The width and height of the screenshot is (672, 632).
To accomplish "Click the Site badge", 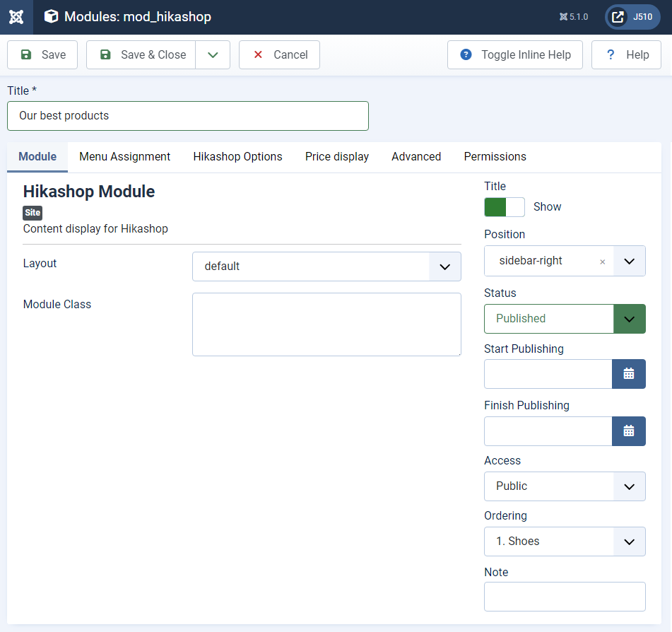I will pos(33,213).
